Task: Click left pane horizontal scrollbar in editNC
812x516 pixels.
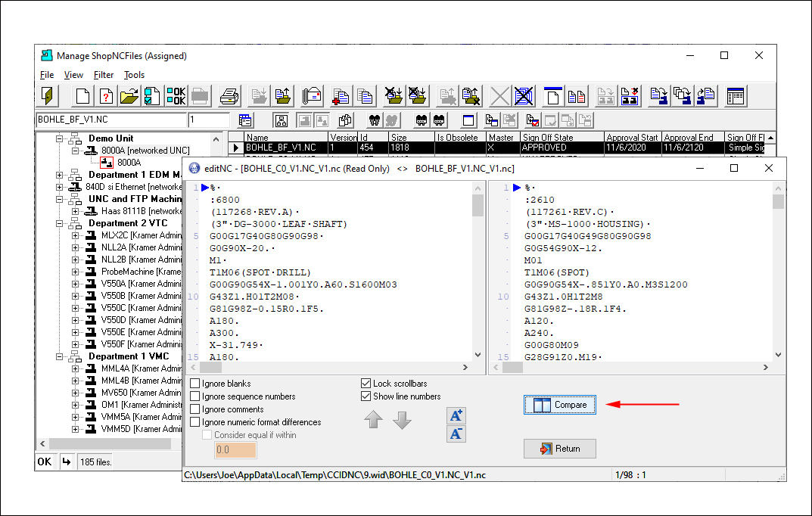Action: tap(329, 368)
